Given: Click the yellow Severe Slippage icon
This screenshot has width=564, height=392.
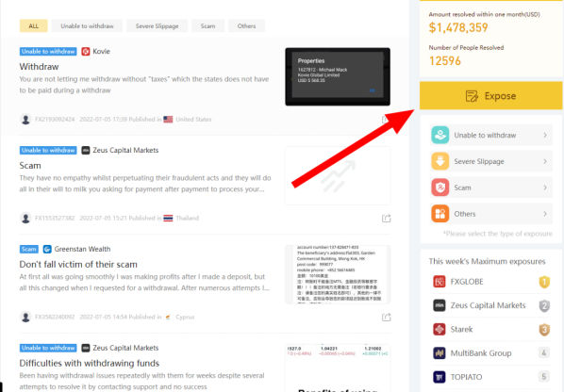Looking at the screenshot, I should point(440,161).
